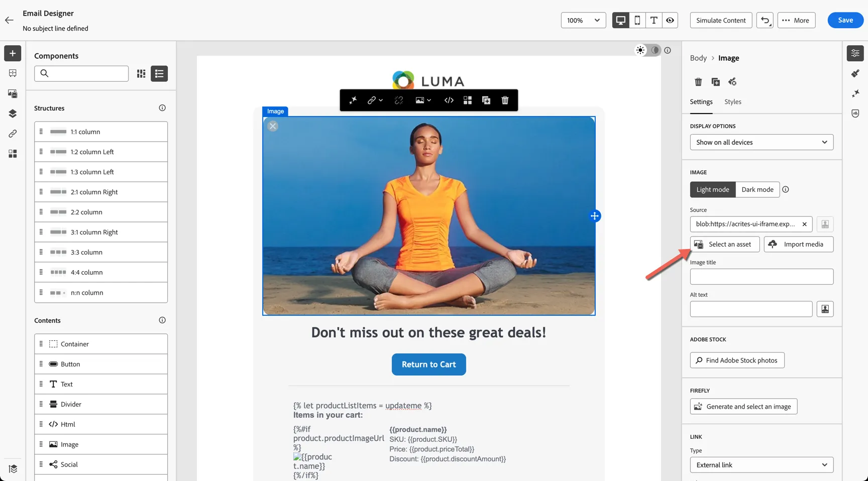The height and width of the screenshot is (481, 868).
Task: Select Light mode for image
Action: pyautogui.click(x=713, y=189)
